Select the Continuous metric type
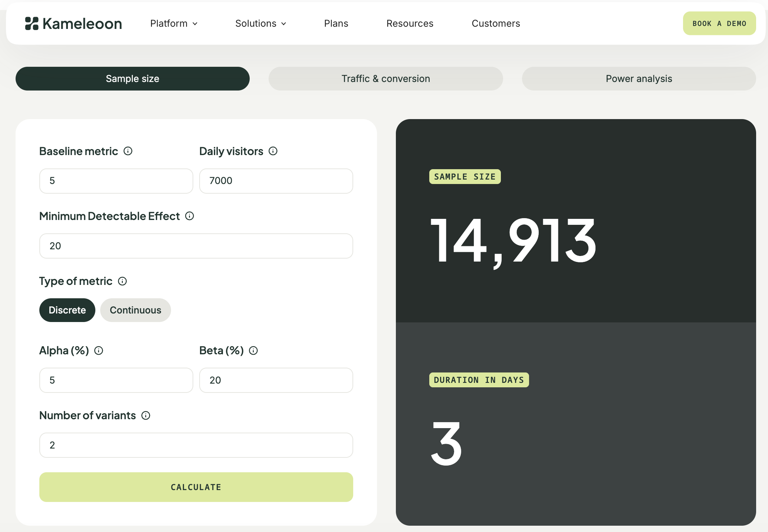The image size is (768, 532). [x=135, y=310]
